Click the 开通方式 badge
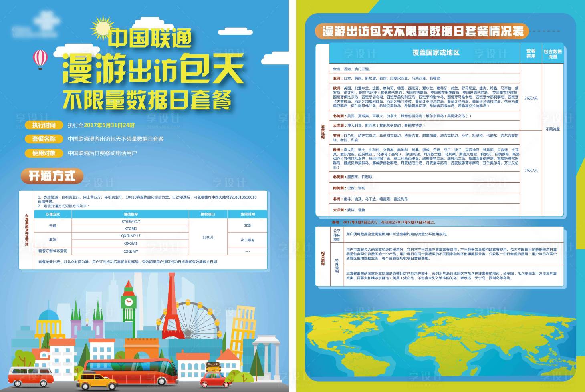585x392 pixels. [x=52, y=176]
